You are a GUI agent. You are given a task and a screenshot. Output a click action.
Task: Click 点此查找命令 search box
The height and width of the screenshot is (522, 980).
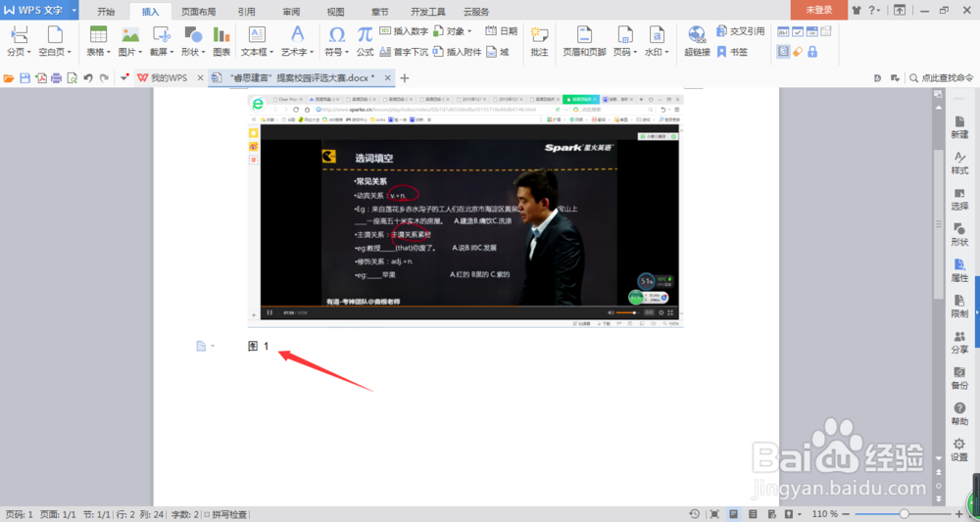click(x=941, y=78)
